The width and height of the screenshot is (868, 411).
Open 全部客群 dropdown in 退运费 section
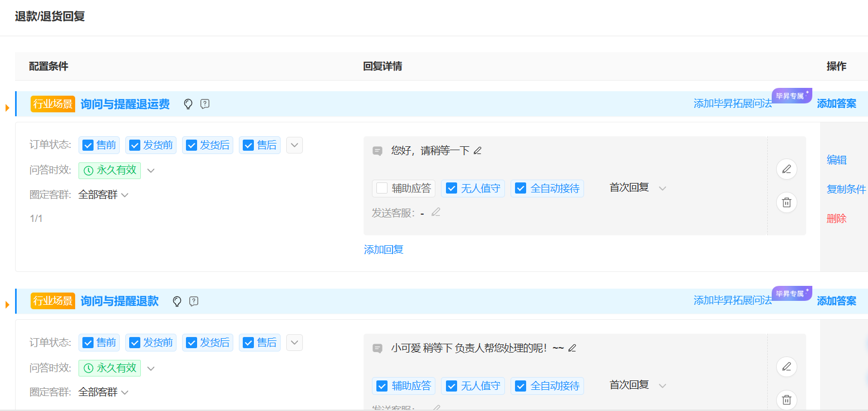tap(125, 195)
